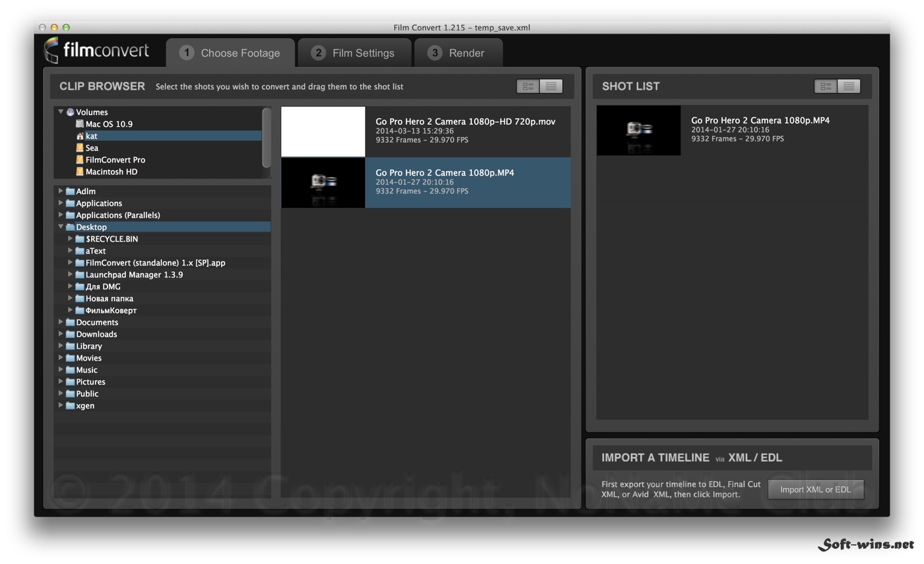Expand the Public folder arrow
This screenshot has height=564, width=924.
coord(61,393)
